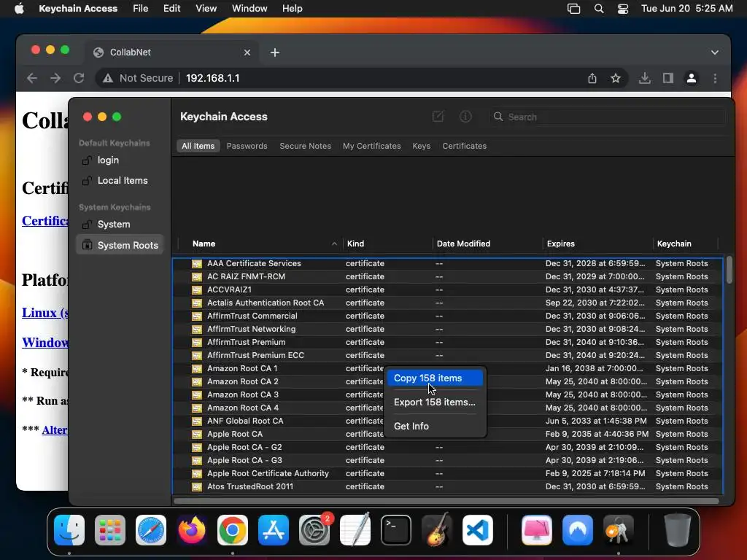The image size is (747, 560).
Task: Expand the Chrome tab search chevron
Action: (715, 52)
